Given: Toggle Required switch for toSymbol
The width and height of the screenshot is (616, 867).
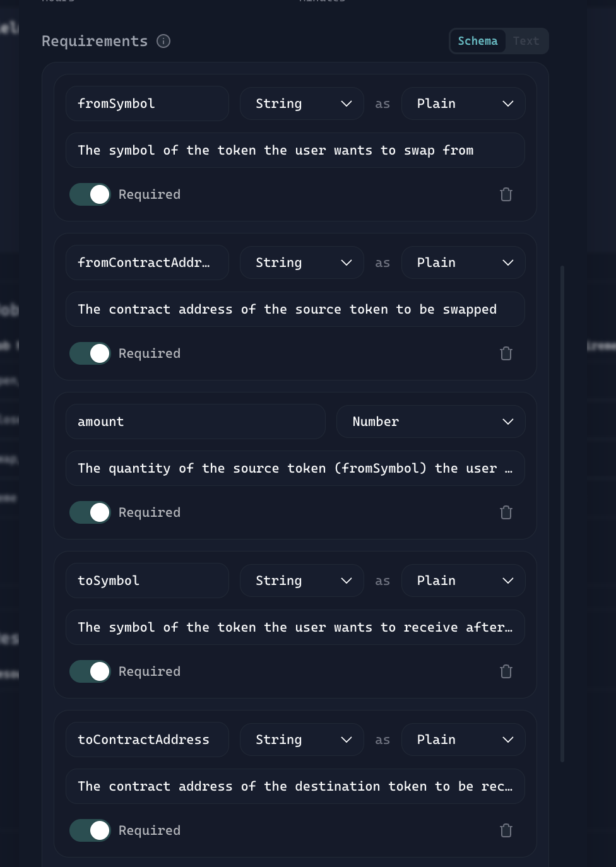Looking at the screenshot, I should tap(90, 671).
